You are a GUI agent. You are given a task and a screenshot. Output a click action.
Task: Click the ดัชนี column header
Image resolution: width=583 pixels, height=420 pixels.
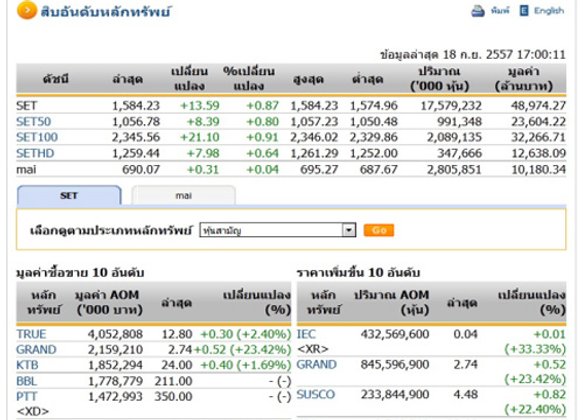[56, 79]
